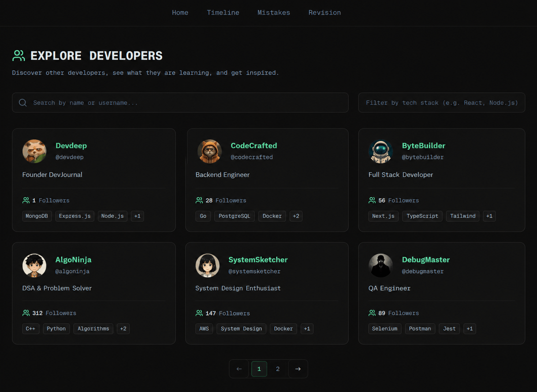This screenshot has width=537, height=392.
Task: Click the 147 Followers count
Action: point(228,313)
